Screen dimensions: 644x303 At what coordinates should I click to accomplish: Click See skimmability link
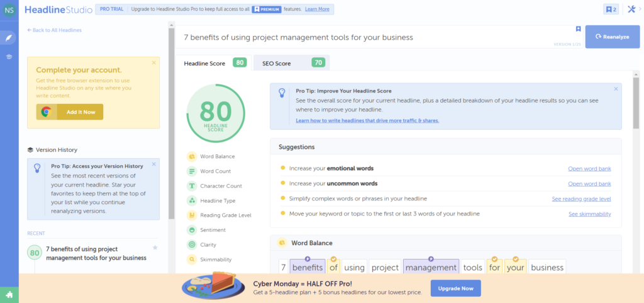[590, 214]
